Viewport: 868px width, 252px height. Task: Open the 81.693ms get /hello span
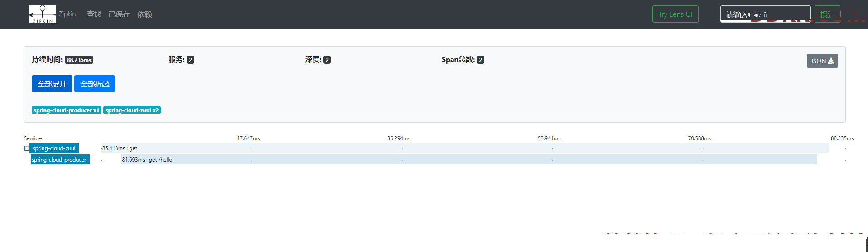[x=469, y=160]
